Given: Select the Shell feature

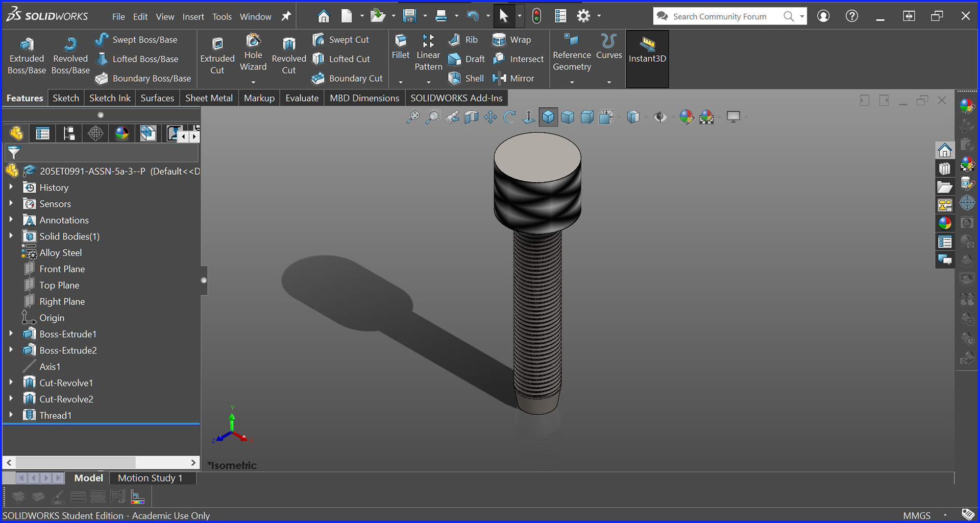Looking at the screenshot, I should tap(465, 78).
